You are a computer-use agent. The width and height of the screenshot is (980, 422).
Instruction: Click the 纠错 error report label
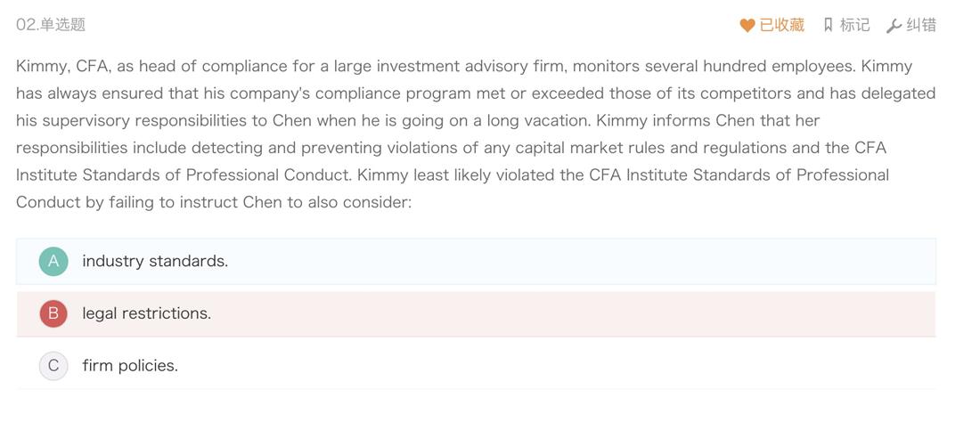921,25
